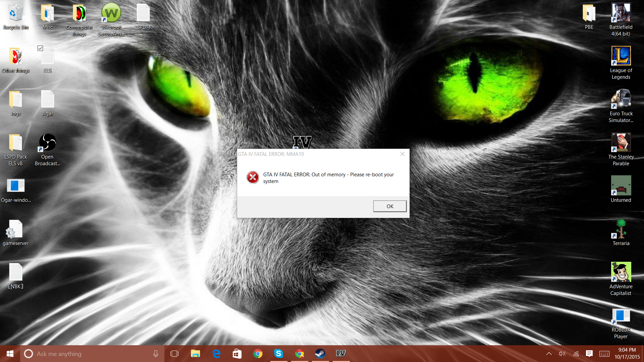The image size is (644, 362).
Task: Open the Start menu
Action: [x=10, y=354]
